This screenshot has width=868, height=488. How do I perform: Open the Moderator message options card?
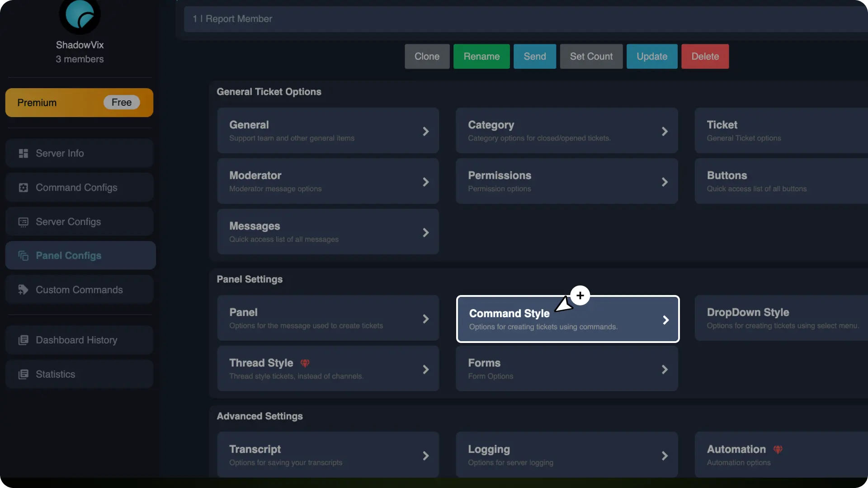[x=328, y=181]
